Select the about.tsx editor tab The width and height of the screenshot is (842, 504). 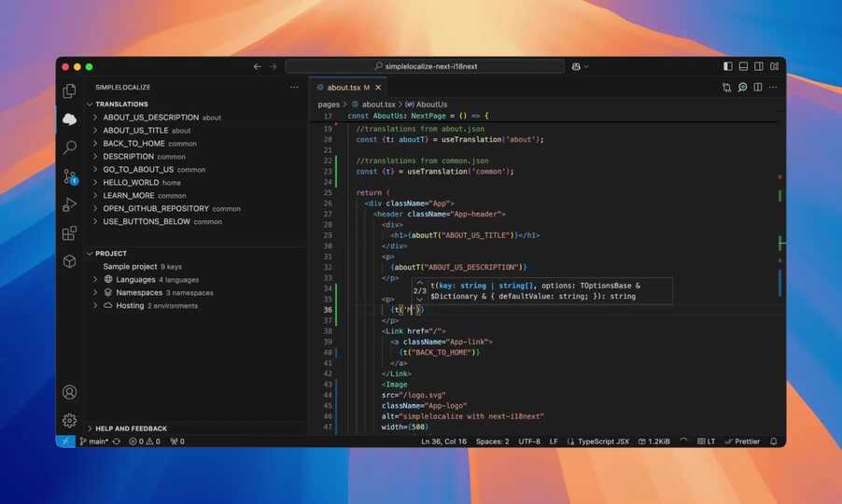click(x=342, y=87)
